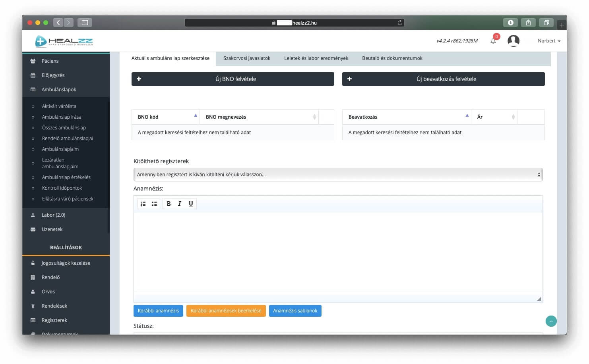Open the user profile avatar

click(513, 40)
